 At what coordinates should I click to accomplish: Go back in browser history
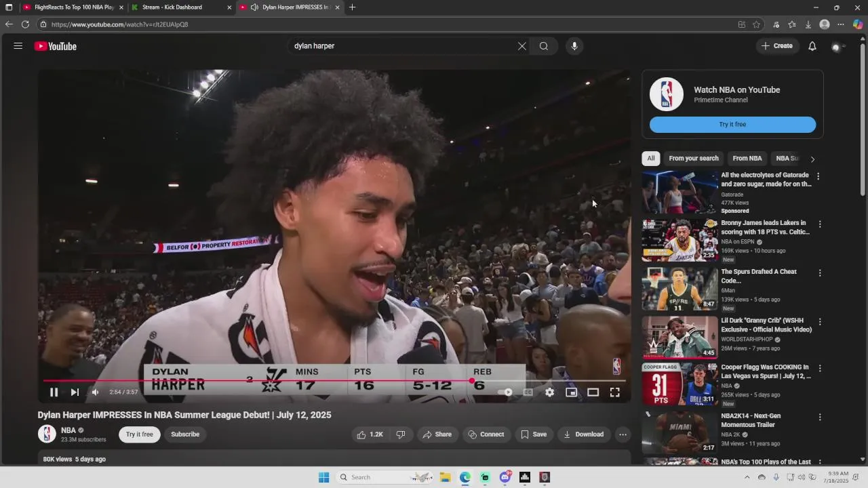click(x=9, y=24)
